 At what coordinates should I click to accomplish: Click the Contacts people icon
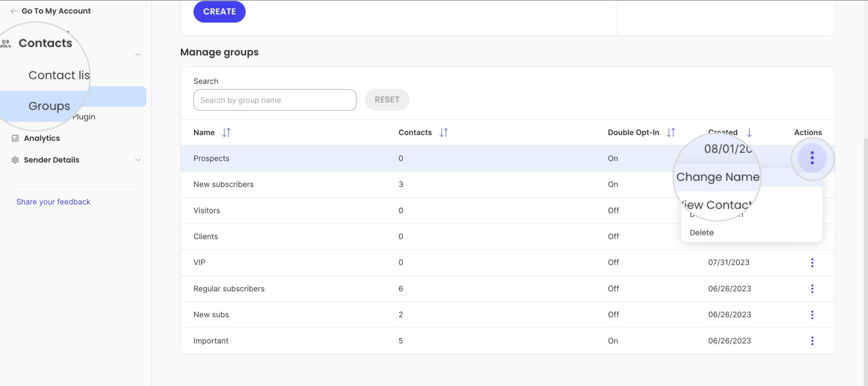tap(6, 43)
